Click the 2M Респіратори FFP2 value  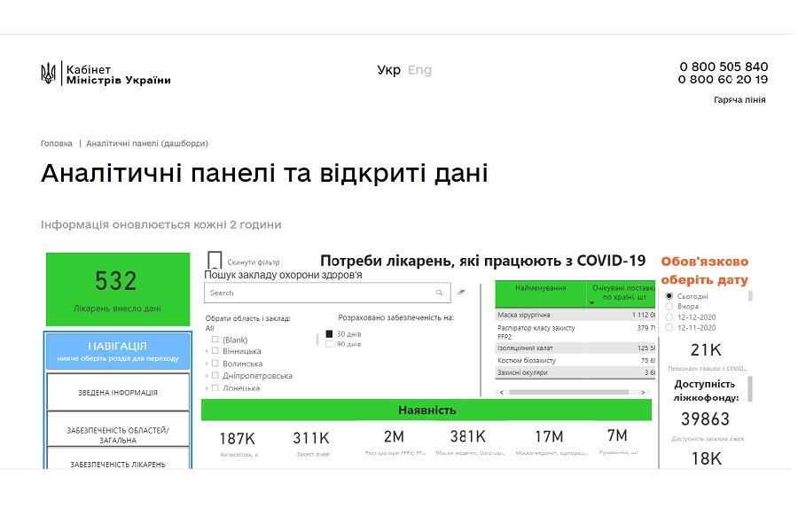(394, 436)
